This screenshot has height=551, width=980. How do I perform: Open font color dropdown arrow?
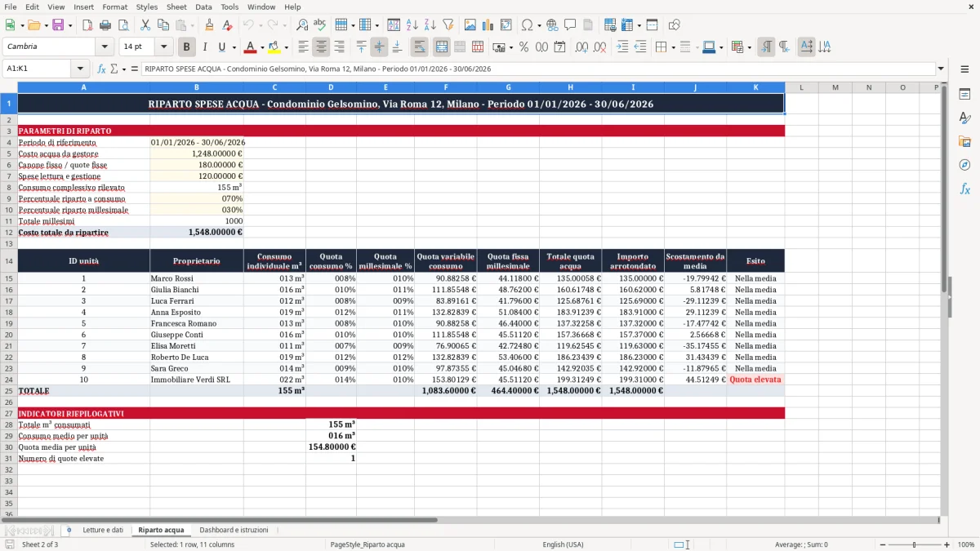click(x=261, y=47)
